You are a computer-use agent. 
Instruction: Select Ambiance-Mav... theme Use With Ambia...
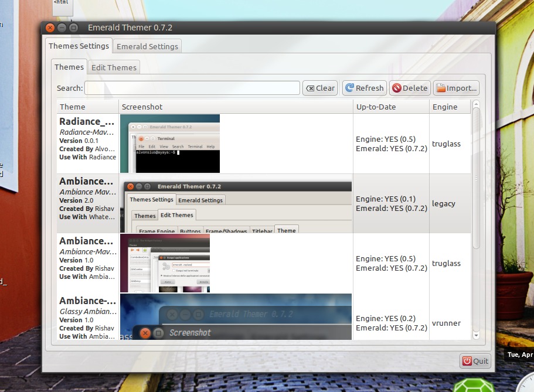(87, 277)
